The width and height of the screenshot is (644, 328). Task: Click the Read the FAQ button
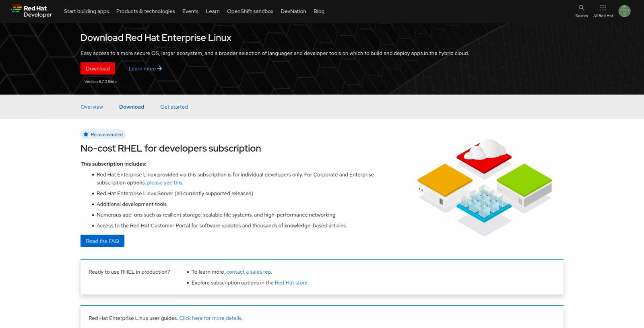pos(102,241)
